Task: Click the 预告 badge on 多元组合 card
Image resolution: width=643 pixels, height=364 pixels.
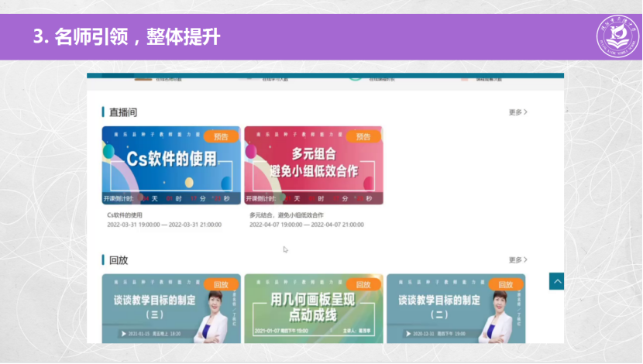Action: 363,136
